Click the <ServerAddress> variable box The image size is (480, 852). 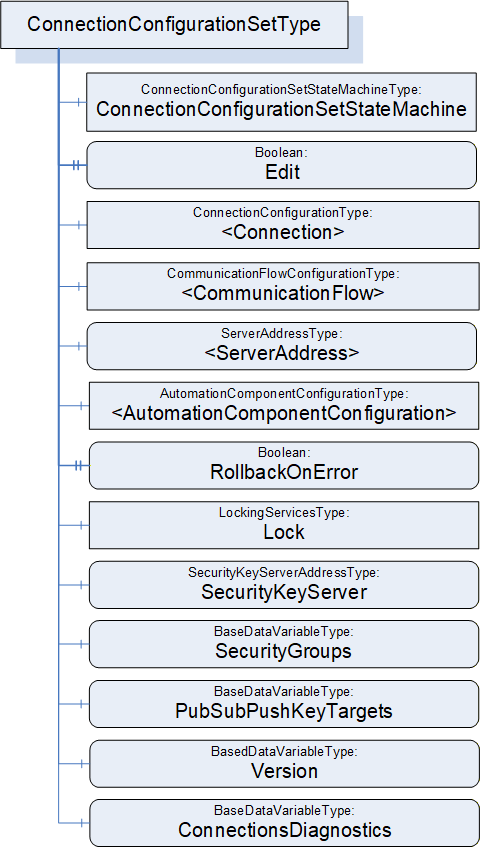coord(282,346)
